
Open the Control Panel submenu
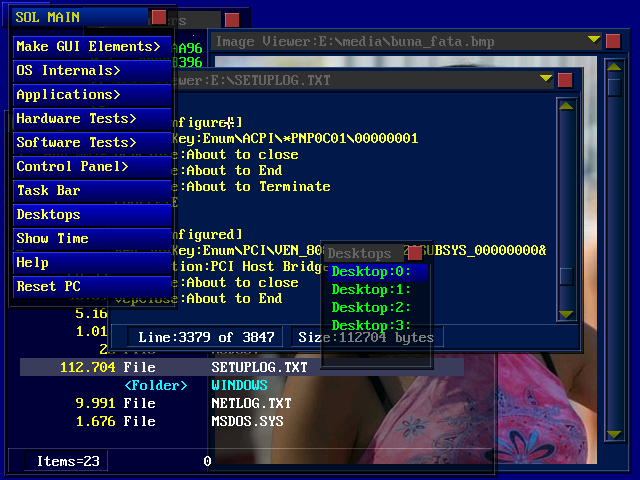coord(92,167)
